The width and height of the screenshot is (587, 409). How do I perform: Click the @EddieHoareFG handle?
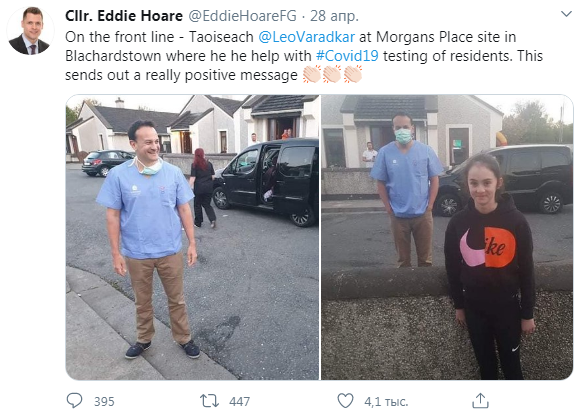click(242, 16)
